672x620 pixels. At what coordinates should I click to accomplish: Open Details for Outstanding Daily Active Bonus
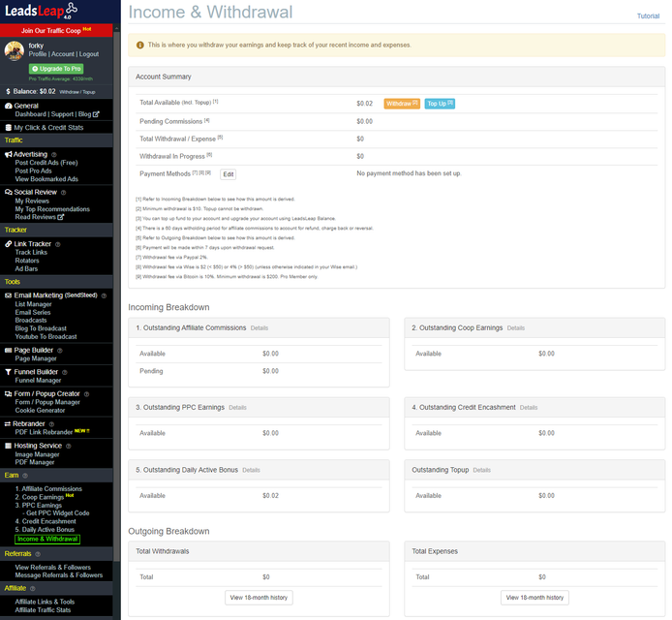(x=251, y=470)
